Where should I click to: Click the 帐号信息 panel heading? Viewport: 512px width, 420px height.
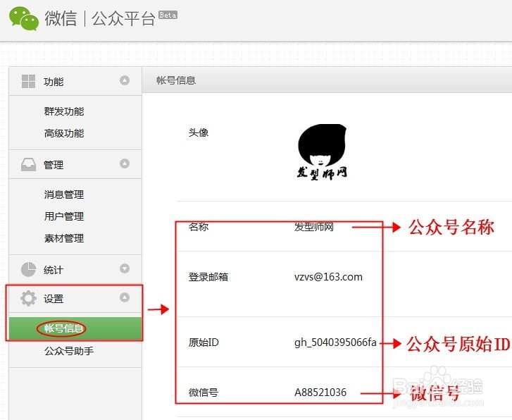tap(176, 80)
